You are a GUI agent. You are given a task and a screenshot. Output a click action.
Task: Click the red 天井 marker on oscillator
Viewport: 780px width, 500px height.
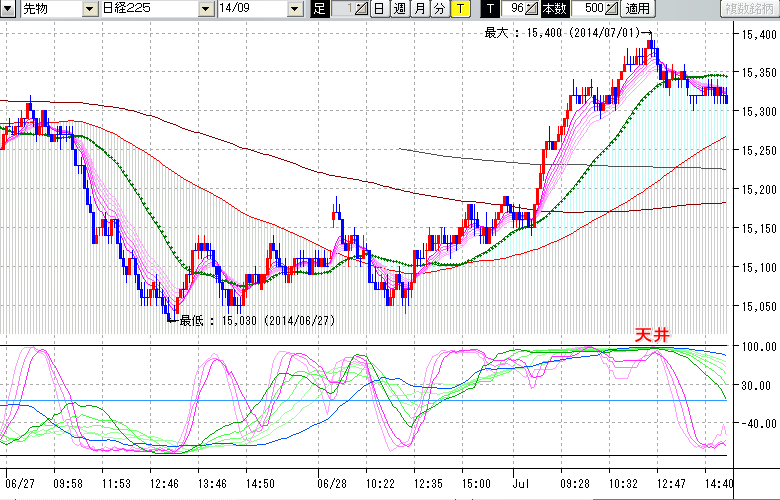(x=650, y=336)
